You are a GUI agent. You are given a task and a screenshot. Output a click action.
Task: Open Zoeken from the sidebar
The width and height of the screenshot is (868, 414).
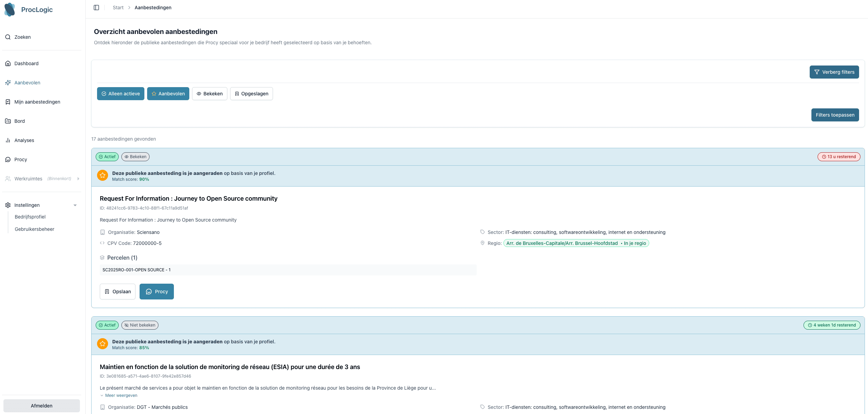coord(22,37)
